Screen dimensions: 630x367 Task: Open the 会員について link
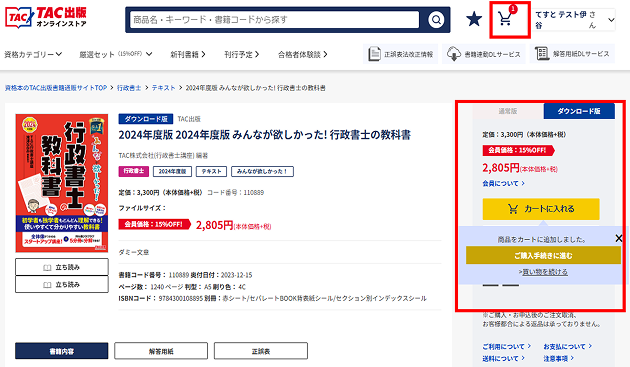pos(503,183)
